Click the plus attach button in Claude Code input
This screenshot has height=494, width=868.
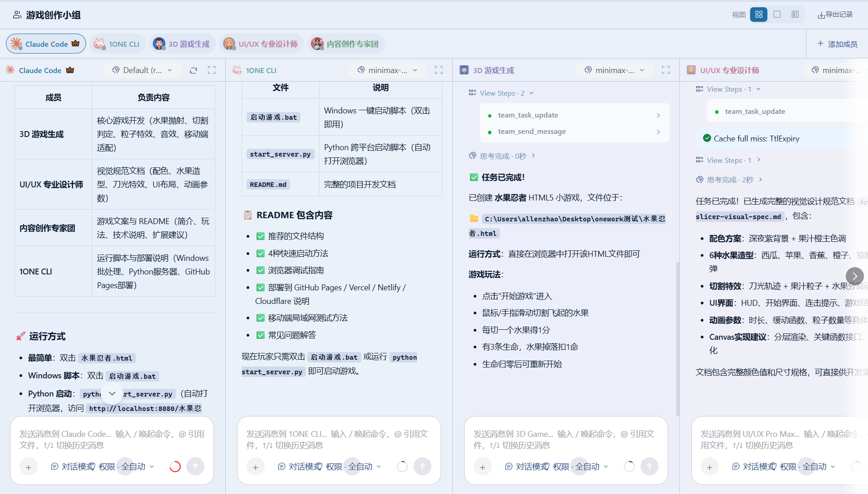[29, 467]
